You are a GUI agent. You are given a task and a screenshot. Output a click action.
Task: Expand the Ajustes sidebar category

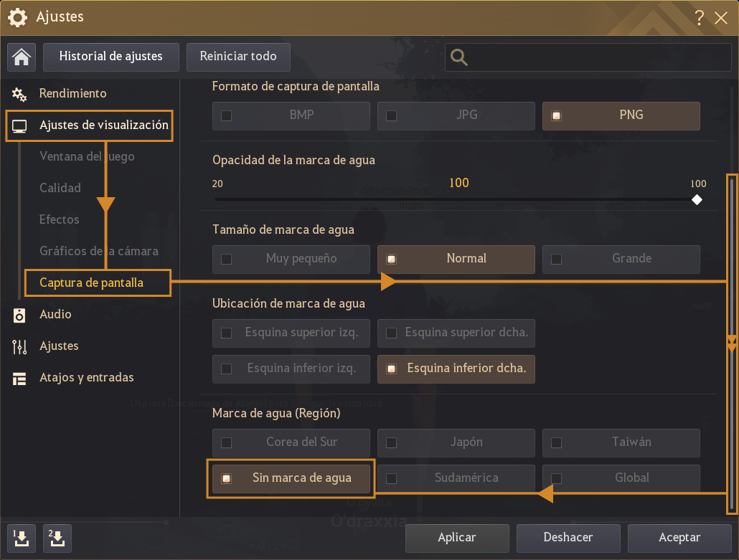(x=59, y=346)
